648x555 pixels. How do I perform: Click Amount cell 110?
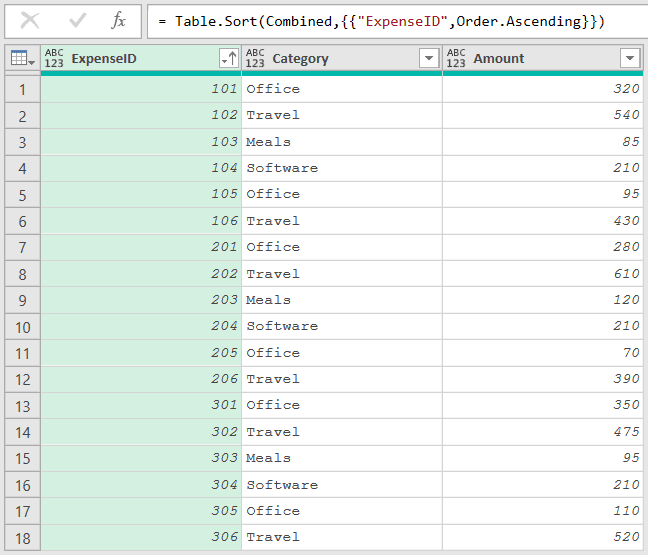(x=543, y=512)
